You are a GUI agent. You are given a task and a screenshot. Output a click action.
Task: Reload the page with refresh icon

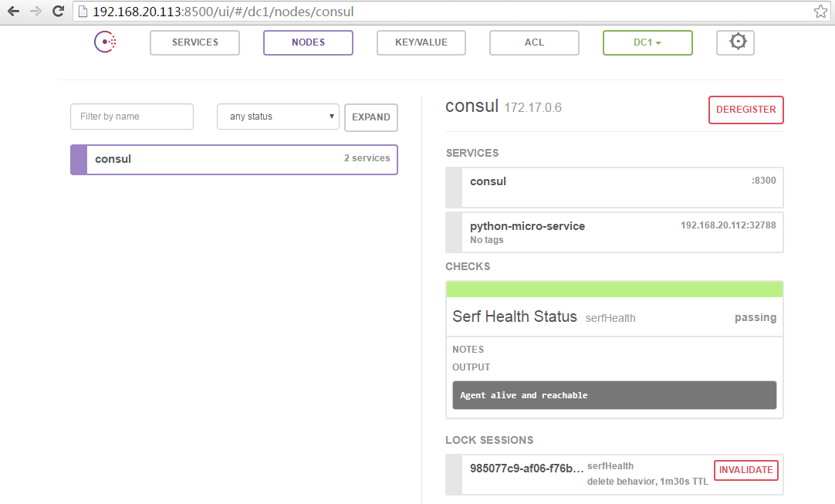[x=58, y=12]
